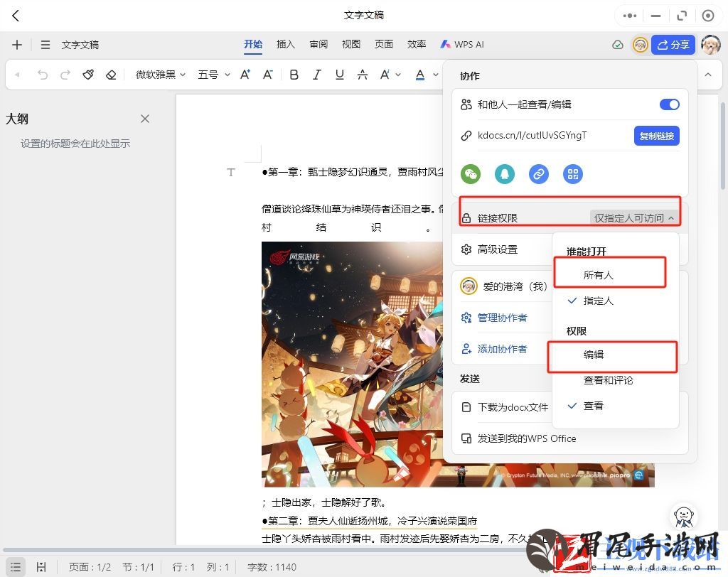728x577 pixels.
Task: Toggle 和他人一起查看/编辑 switch
Action: pos(669,104)
